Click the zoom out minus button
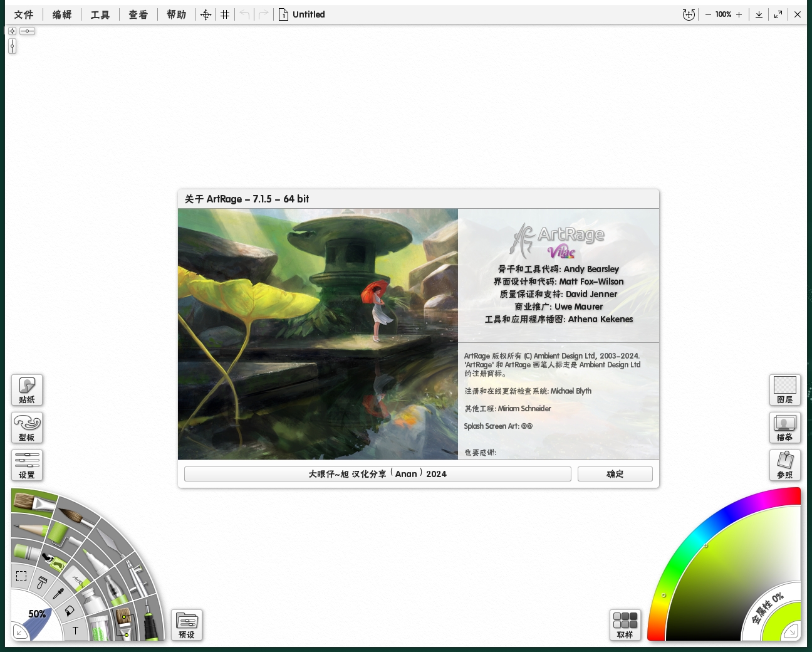812x652 pixels. 708,14
